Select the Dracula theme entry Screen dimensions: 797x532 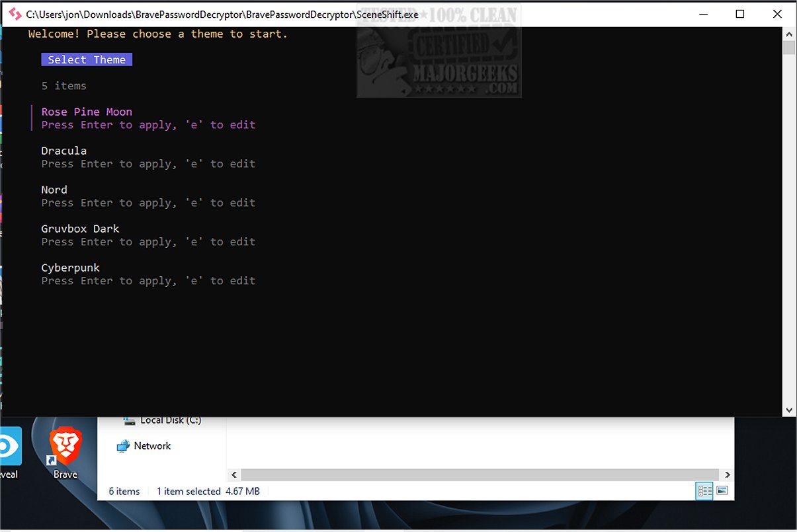(x=64, y=151)
